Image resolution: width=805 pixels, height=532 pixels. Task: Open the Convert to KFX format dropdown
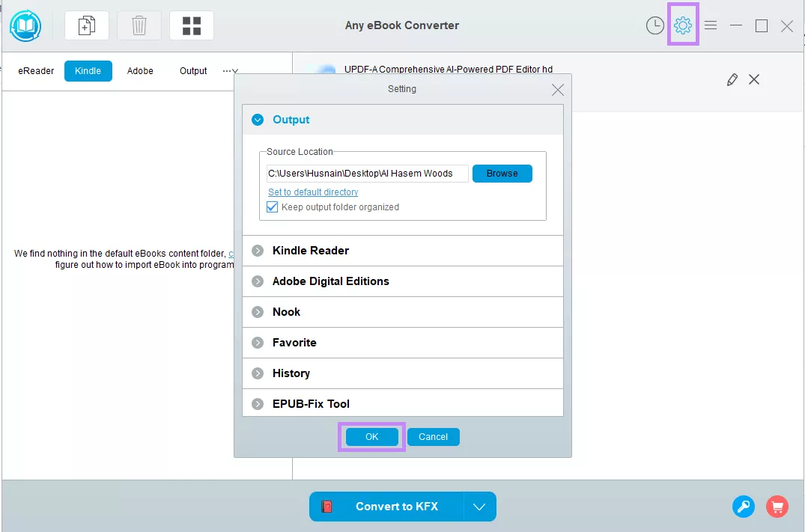tap(479, 507)
